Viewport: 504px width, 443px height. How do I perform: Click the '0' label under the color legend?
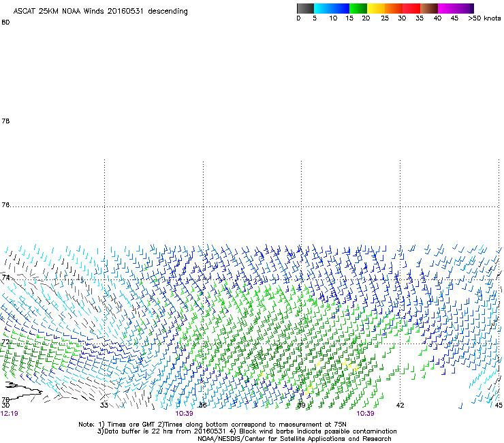[298, 18]
